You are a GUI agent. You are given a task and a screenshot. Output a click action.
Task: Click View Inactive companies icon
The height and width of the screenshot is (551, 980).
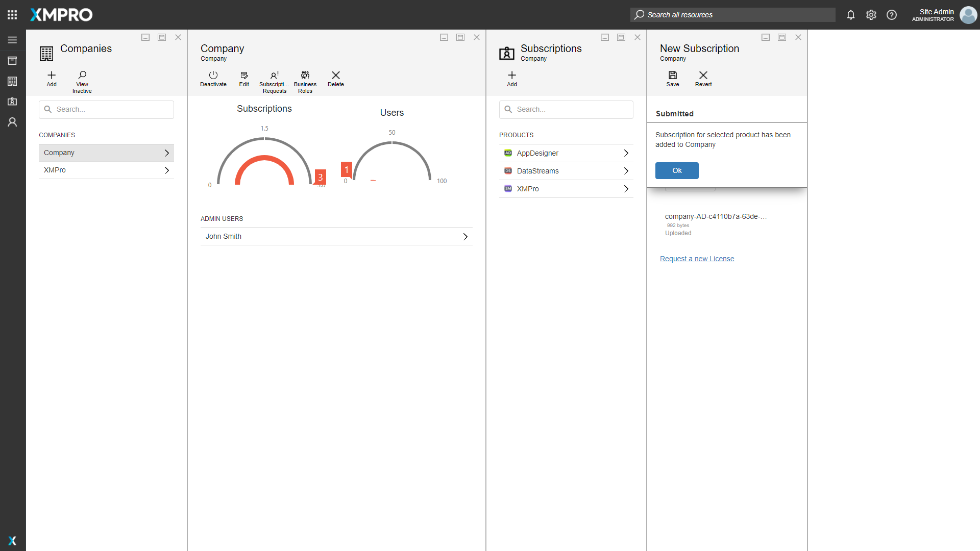(82, 76)
